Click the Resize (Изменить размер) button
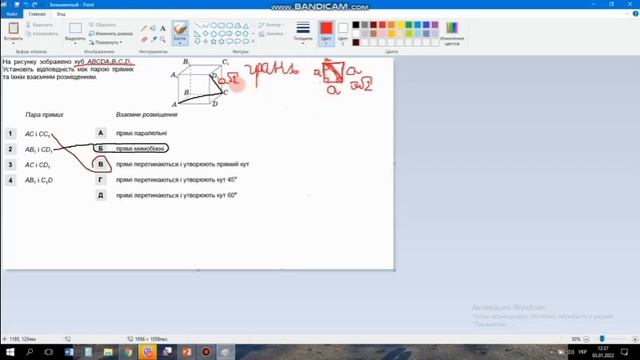The height and width of the screenshot is (360, 640). tap(111, 33)
